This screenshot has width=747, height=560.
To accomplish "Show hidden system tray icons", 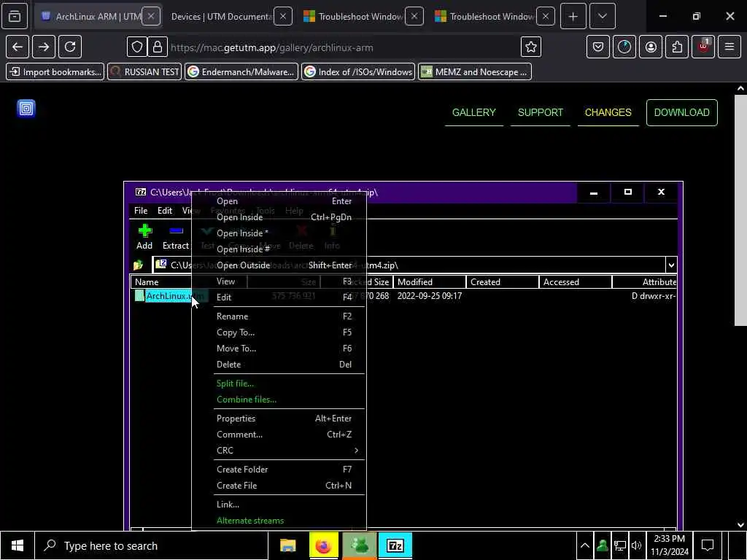I will pyautogui.click(x=584, y=545).
